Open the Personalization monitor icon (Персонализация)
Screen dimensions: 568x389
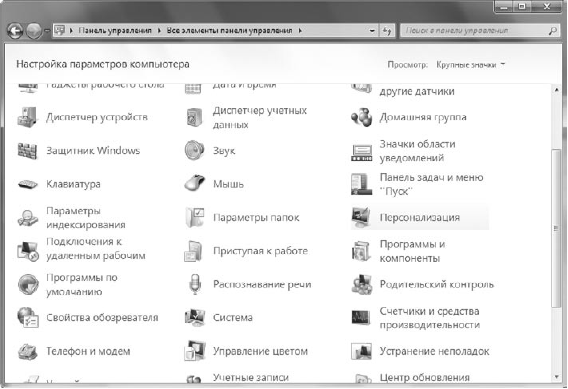(361, 217)
